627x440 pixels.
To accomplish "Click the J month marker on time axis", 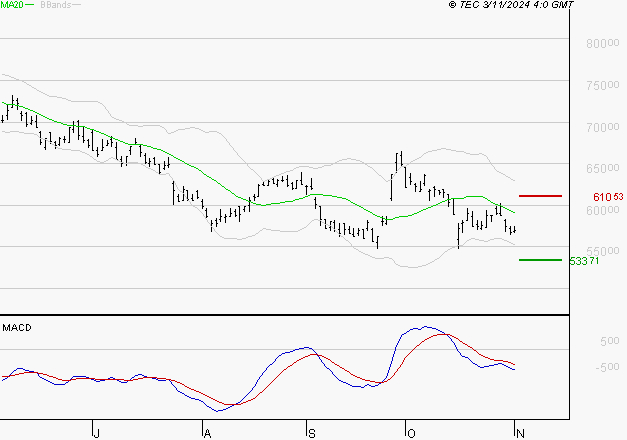I will (x=96, y=433).
